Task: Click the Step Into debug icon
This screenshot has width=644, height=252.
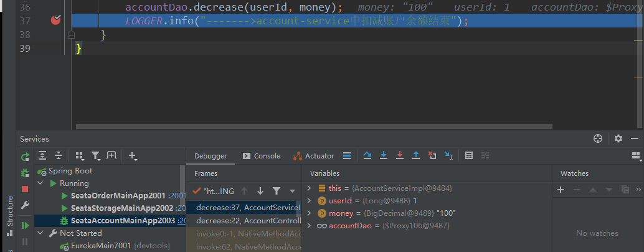Action: point(384,156)
